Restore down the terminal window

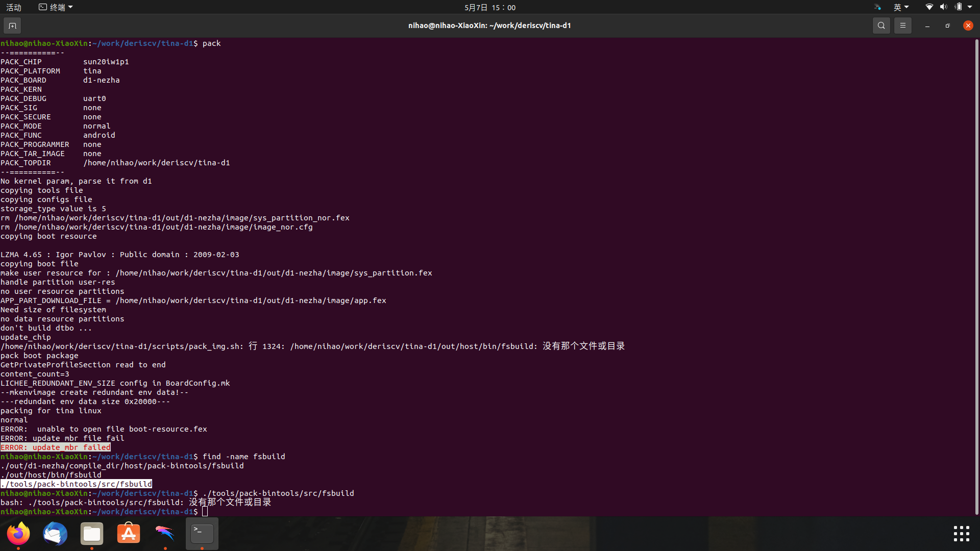[x=947, y=26]
